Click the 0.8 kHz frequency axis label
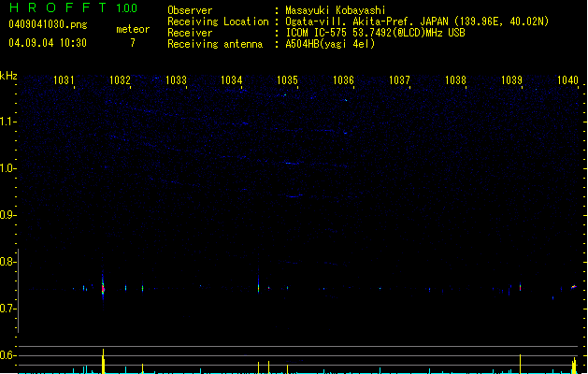This screenshot has height=374, width=588. (7, 262)
